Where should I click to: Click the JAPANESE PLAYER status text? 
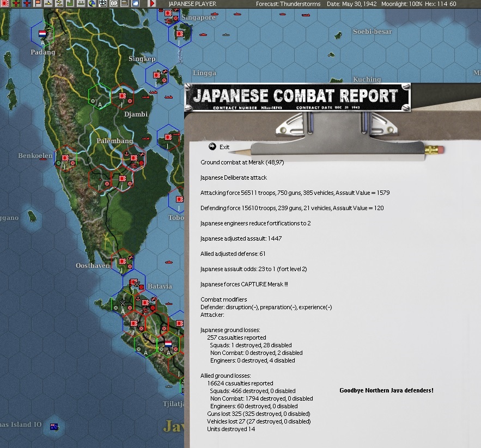click(192, 4)
